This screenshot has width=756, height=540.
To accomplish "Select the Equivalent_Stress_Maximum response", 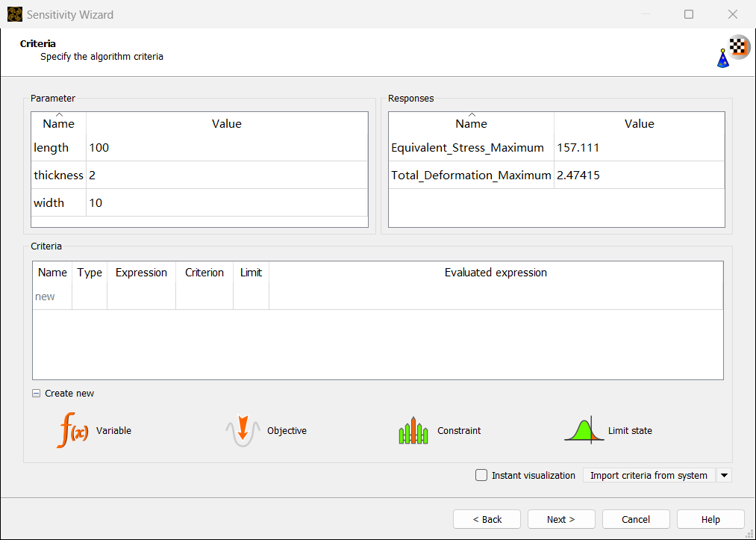I will tap(471, 148).
